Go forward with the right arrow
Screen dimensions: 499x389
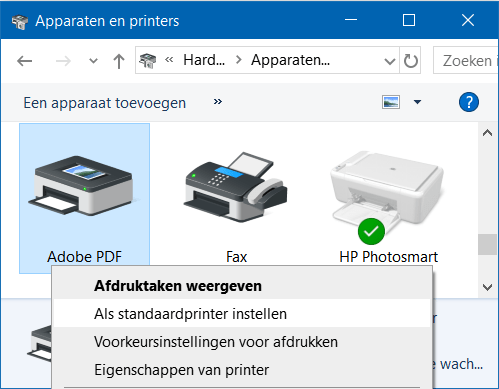[x=63, y=61]
